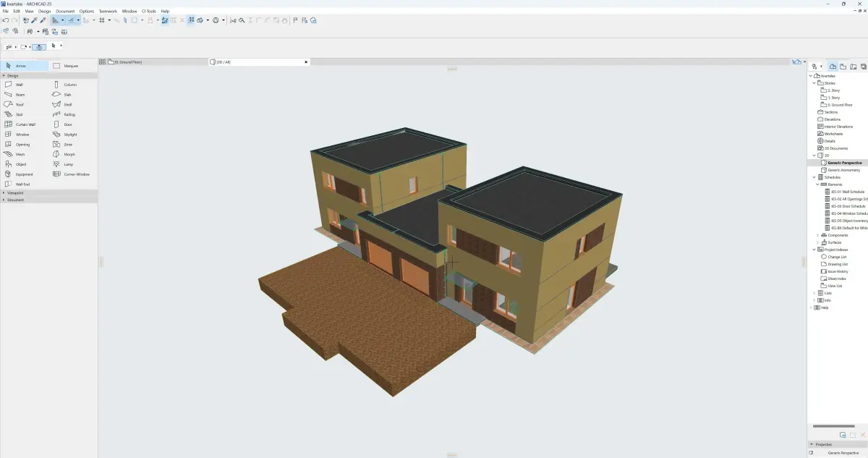Screen dimensions: 868x458
Task: Click the grid snap icon in toolbar
Action: (x=102, y=20)
